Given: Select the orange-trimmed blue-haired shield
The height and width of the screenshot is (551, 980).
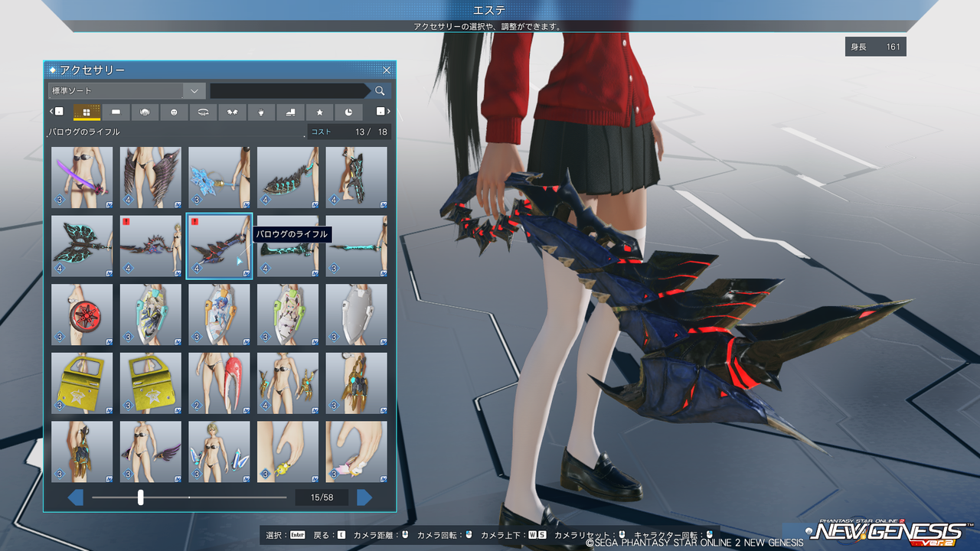Looking at the screenshot, I should 219,315.
